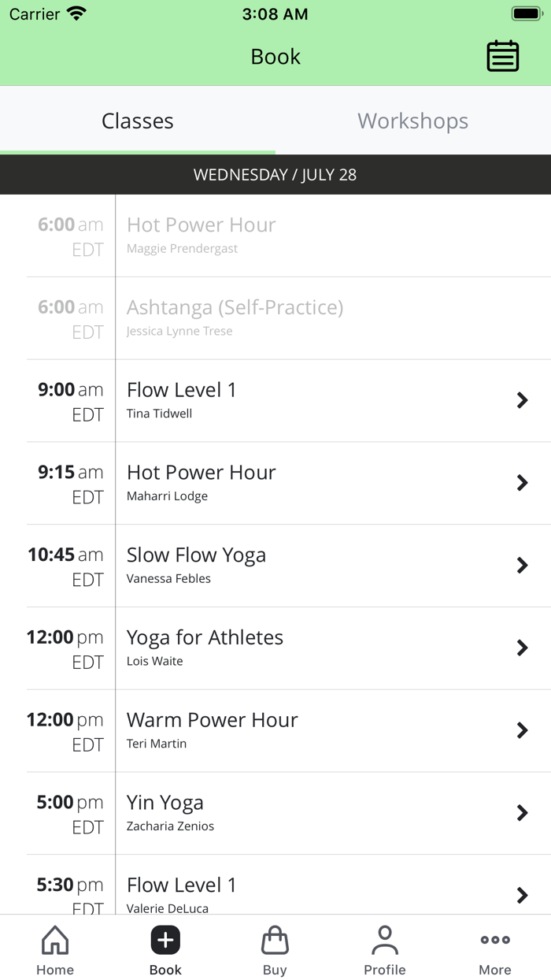The width and height of the screenshot is (551, 980).
Task: Open the Profile person icon
Action: pos(385,937)
